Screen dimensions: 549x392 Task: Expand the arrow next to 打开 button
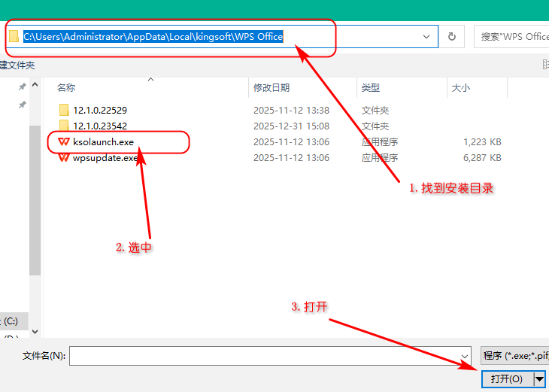click(x=539, y=379)
